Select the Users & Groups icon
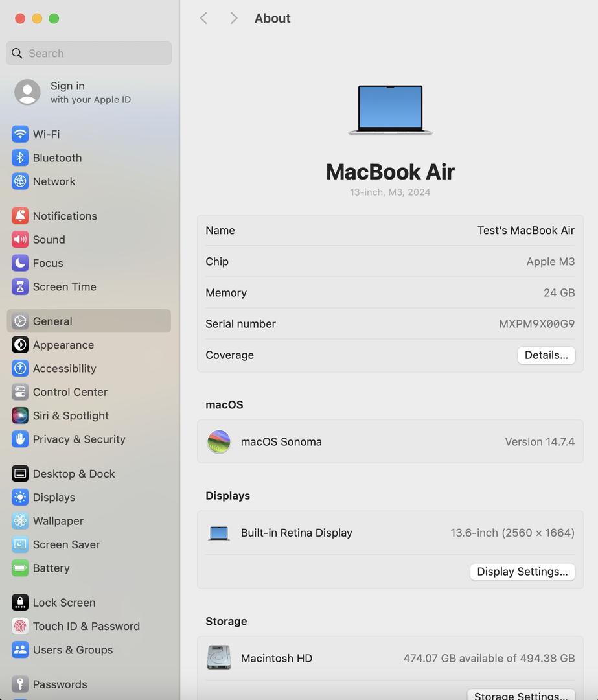The width and height of the screenshot is (598, 700). click(x=20, y=650)
